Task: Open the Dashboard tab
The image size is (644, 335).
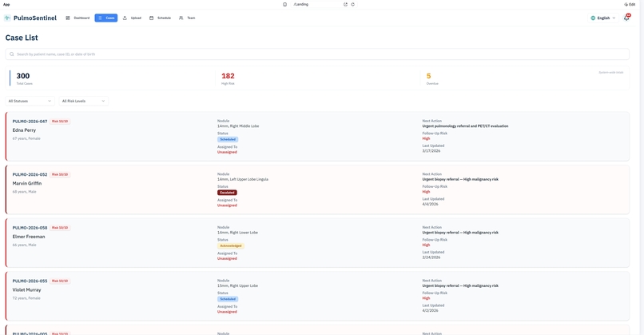Action: [x=78, y=18]
